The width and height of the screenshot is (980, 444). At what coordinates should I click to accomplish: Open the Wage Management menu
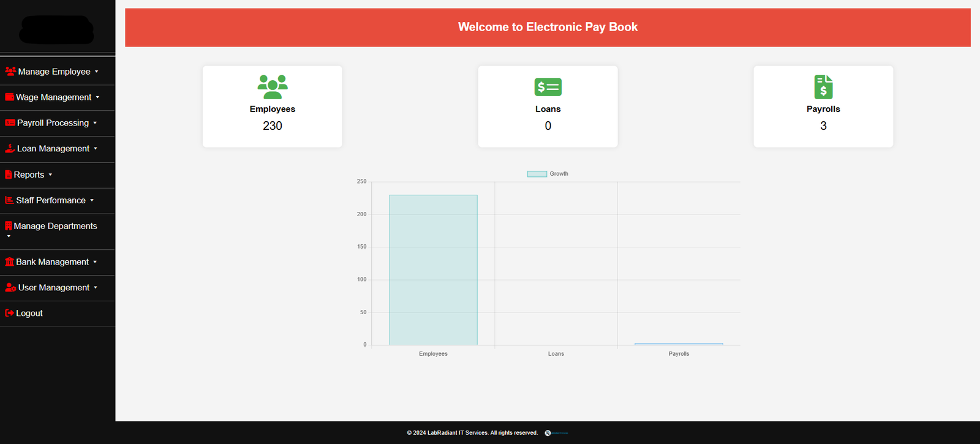[53, 97]
